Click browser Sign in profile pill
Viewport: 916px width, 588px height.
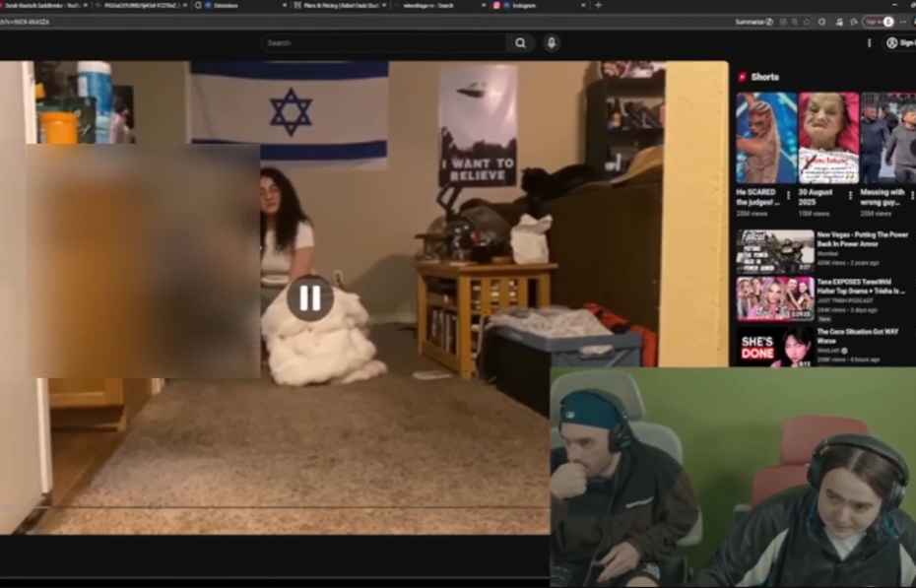[x=880, y=22]
